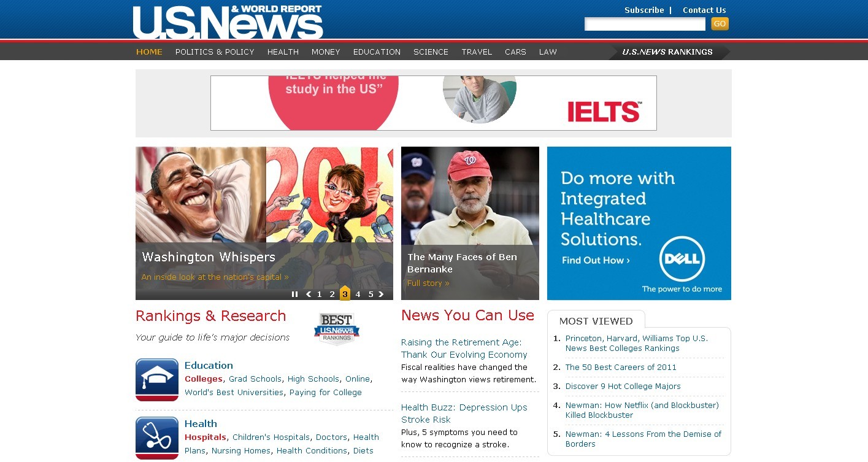Click the IELTS logo in banner ad

tap(604, 112)
